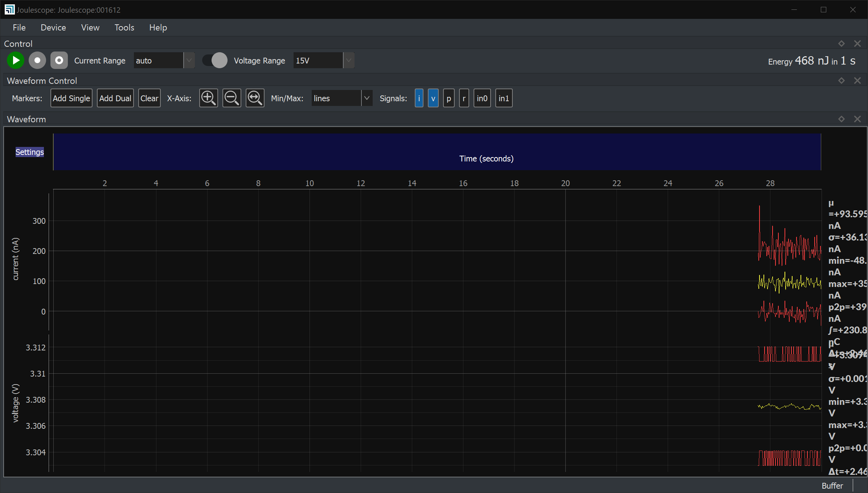Clear all markers with Clear button
The height and width of the screenshot is (493, 868).
[149, 98]
